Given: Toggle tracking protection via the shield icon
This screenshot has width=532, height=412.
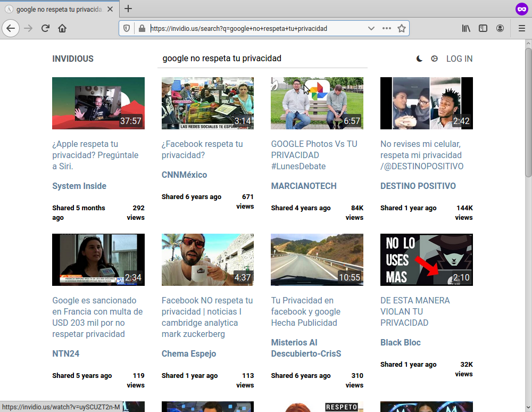Looking at the screenshot, I should pos(126,28).
